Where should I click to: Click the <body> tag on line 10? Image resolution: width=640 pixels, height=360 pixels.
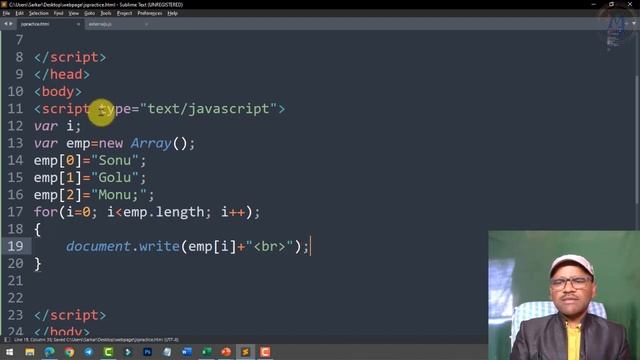pos(58,91)
